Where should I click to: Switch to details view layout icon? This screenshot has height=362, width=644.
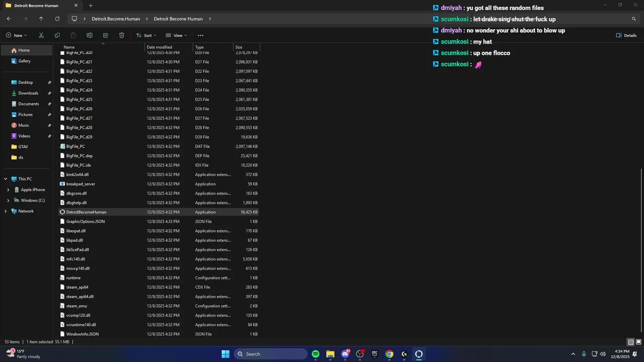[x=631, y=342]
